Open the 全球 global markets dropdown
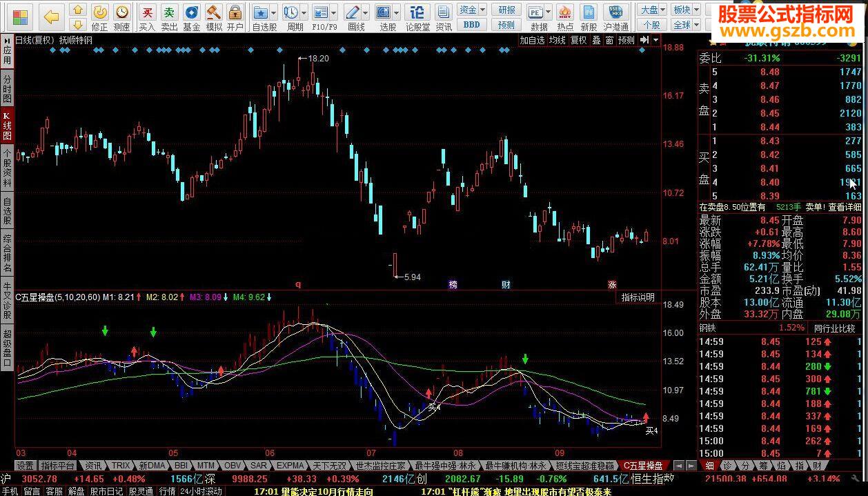This screenshot has width=868, height=496. (x=684, y=25)
